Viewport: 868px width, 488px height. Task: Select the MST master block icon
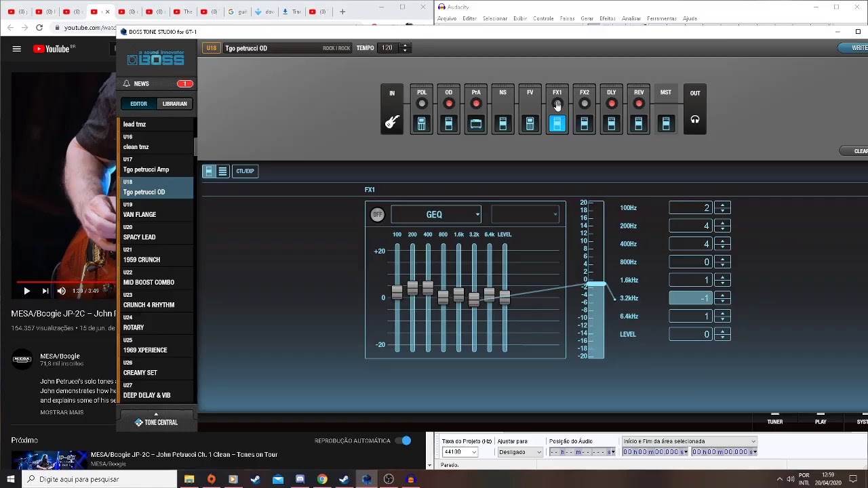coord(665,123)
